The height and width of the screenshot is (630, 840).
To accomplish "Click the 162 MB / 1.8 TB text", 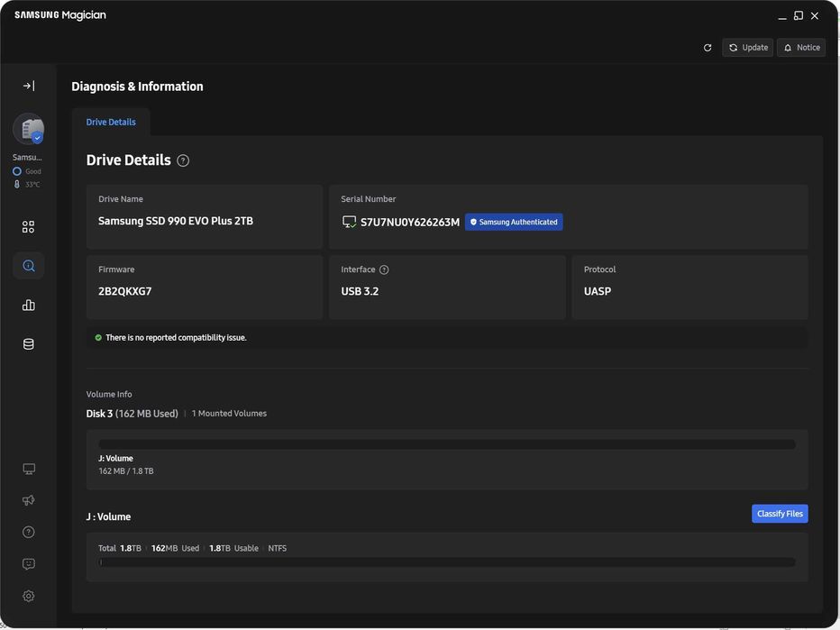I will click(x=126, y=470).
